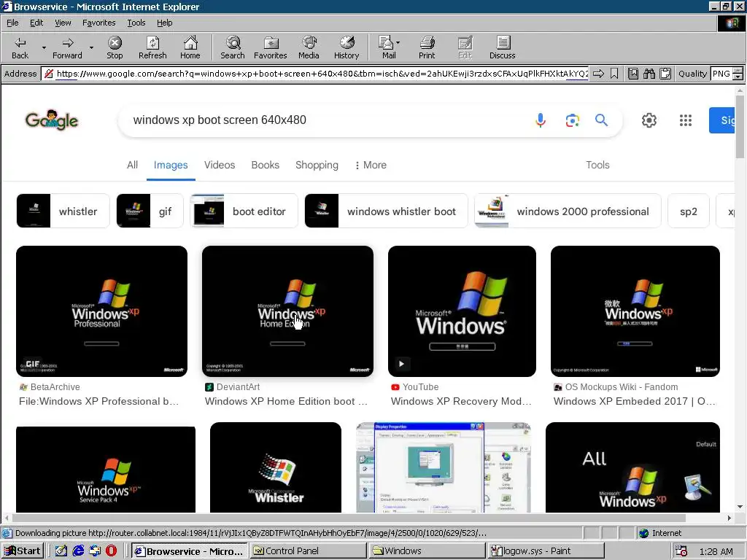Open the Google apps grid icon
This screenshot has width=747, height=560.
pos(685,120)
